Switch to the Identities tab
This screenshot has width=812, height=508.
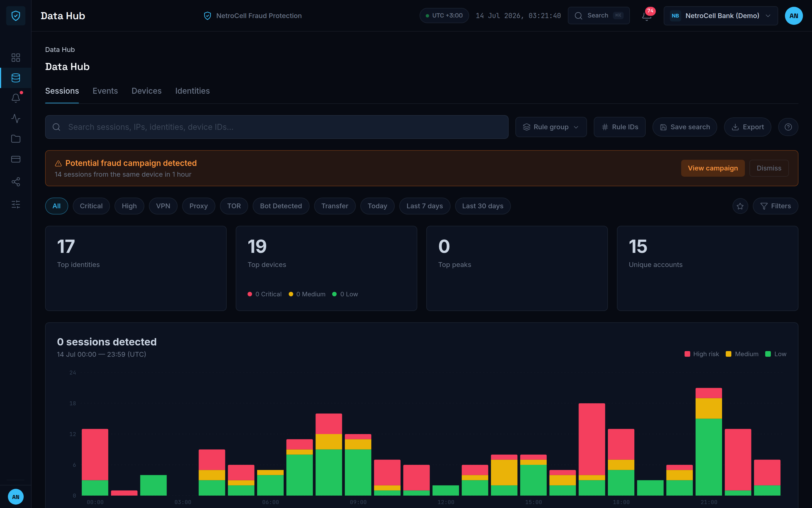[x=192, y=91]
